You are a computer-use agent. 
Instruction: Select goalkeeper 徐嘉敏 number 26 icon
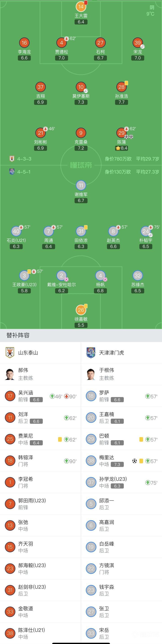click(x=81, y=310)
